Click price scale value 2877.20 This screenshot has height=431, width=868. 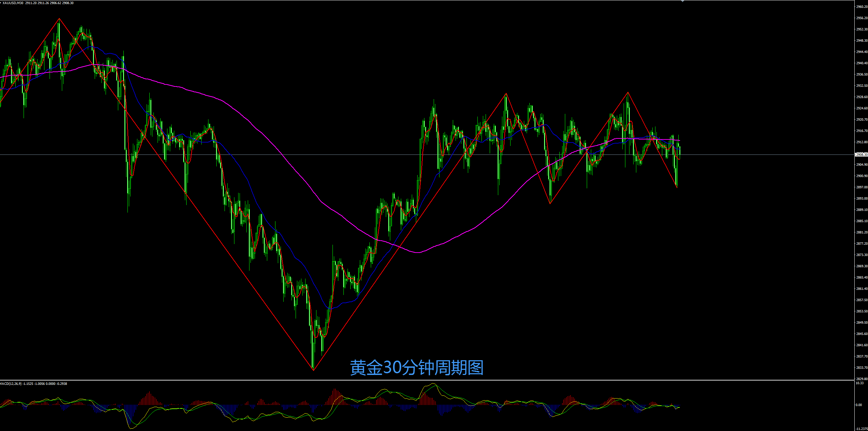[x=862, y=244]
